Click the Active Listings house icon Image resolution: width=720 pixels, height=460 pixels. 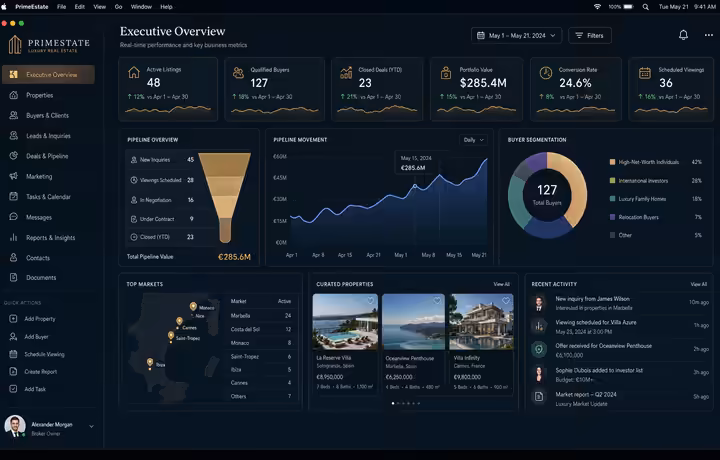click(x=134, y=73)
